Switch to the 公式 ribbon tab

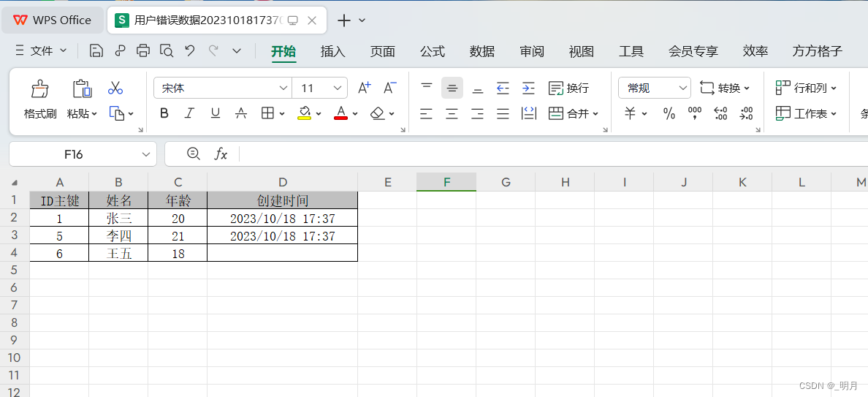tap(433, 51)
